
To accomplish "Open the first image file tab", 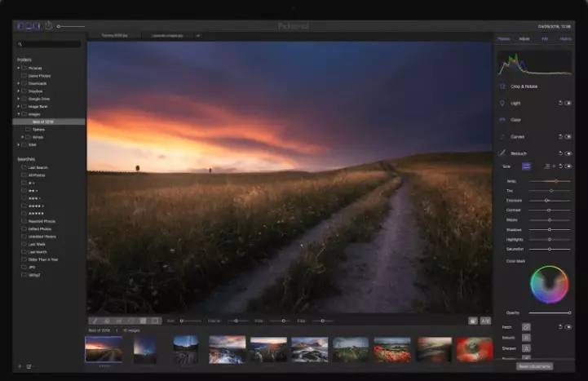I will click(x=114, y=36).
